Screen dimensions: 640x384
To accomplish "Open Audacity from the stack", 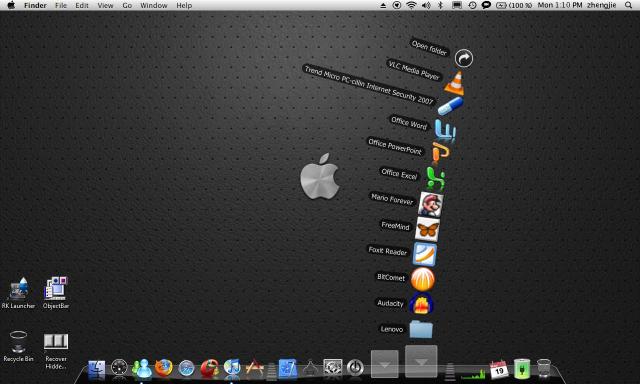I will click(422, 304).
